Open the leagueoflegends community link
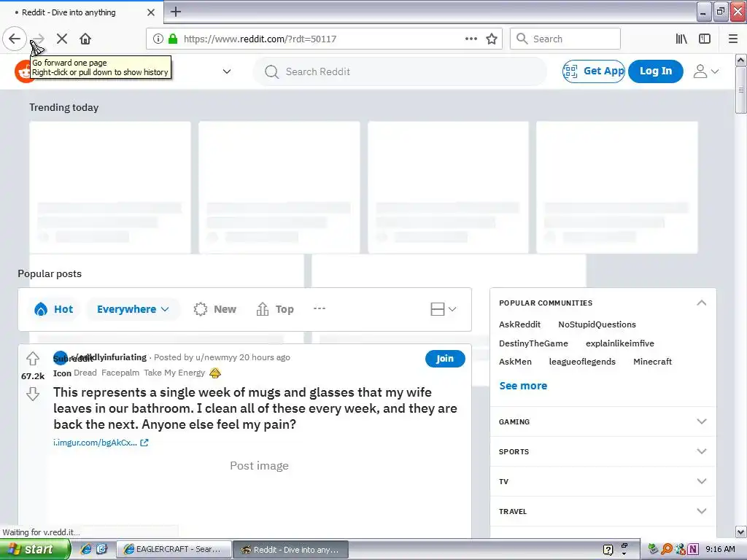 582,362
